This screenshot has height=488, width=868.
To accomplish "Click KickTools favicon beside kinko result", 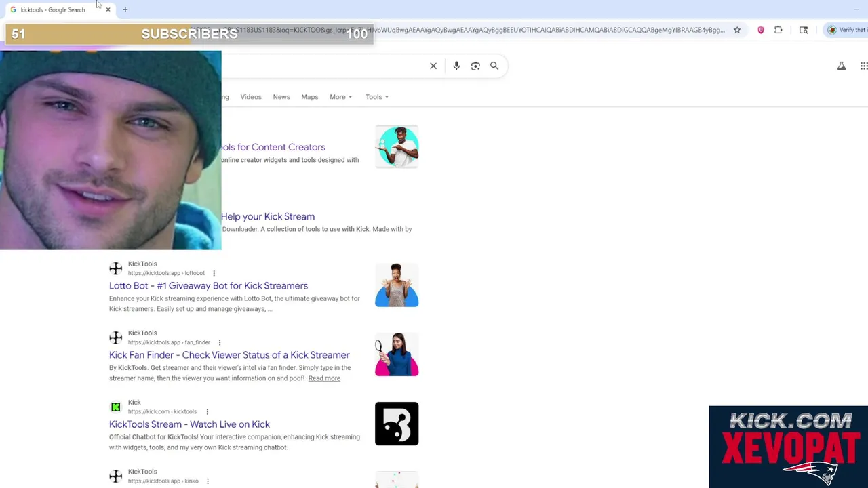I will [116, 476].
